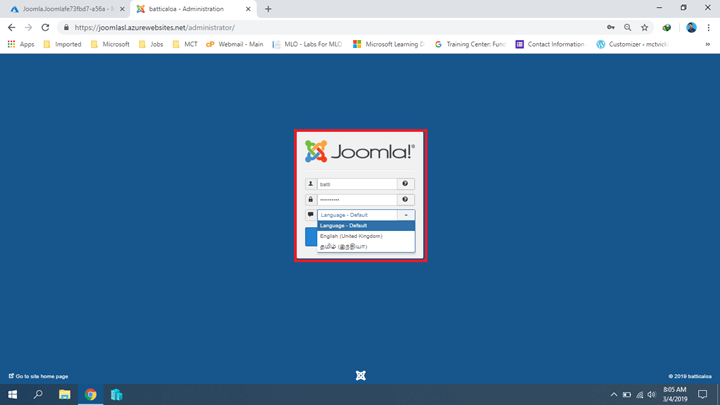Open Training Center bookmark
The width and height of the screenshot is (720, 405).
tap(470, 44)
